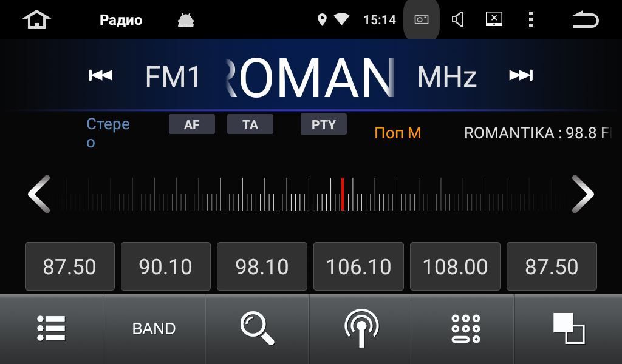The image size is (622, 364).
Task: Tap the speaker volume icon
Action: tap(458, 19)
